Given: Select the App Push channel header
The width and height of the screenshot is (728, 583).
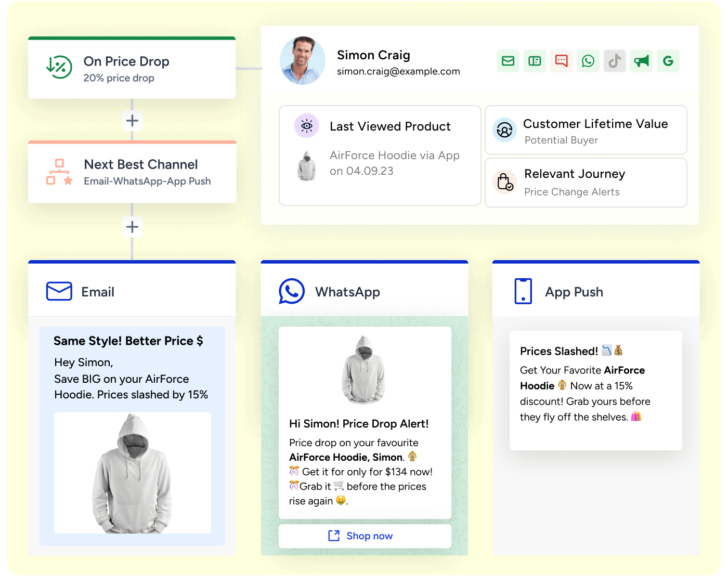Looking at the screenshot, I should click(595, 291).
